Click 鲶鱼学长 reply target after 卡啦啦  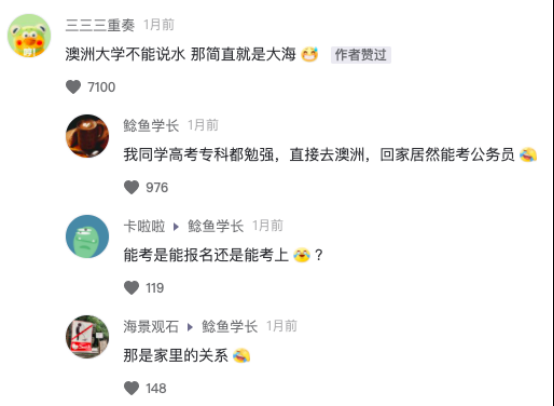[216, 226]
